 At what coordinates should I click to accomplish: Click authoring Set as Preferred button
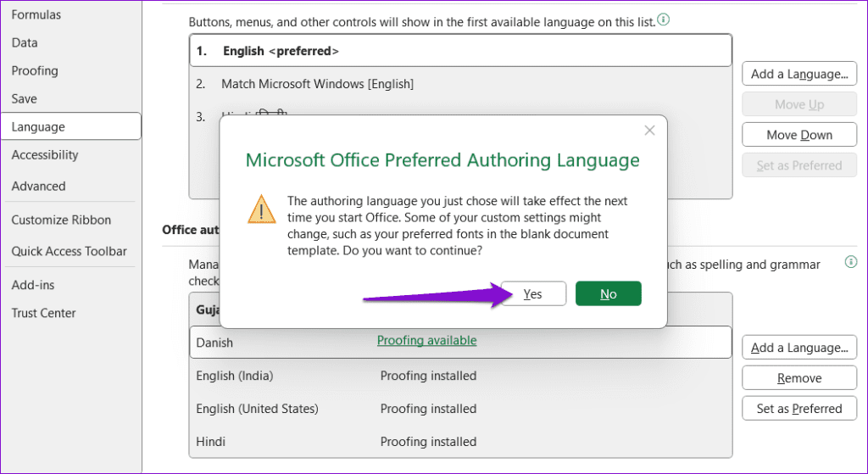point(799,408)
